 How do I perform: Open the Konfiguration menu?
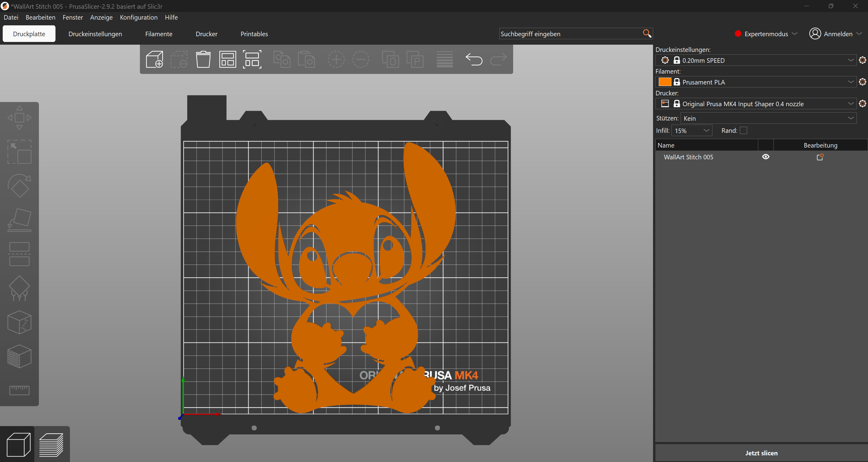[x=138, y=17]
